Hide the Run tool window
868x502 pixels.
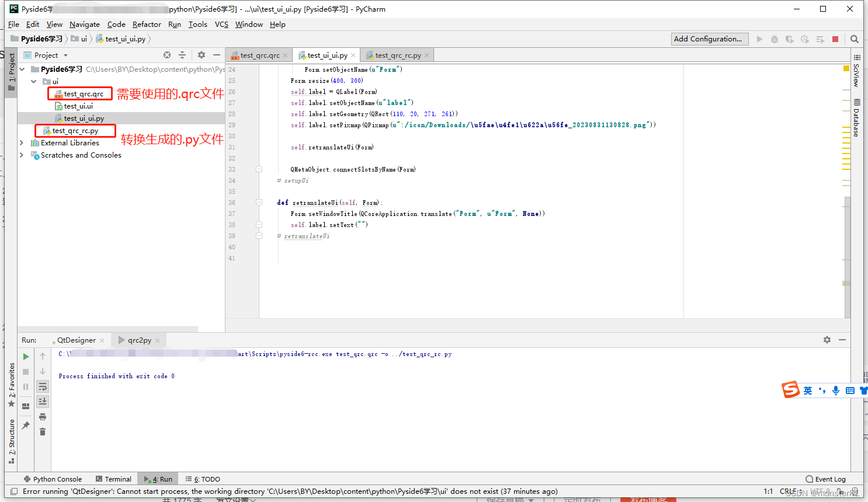pos(842,340)
